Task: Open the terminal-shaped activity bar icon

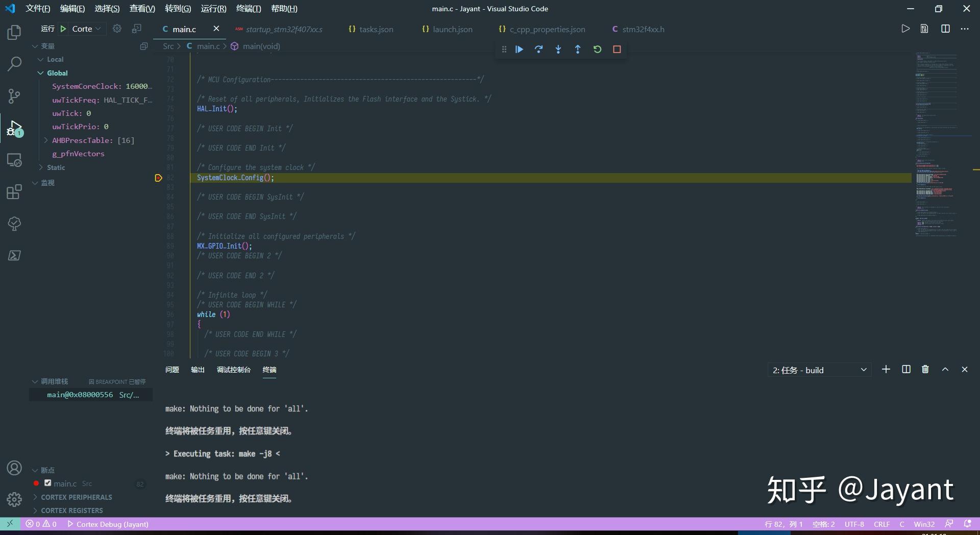Action: coord(14,255)
